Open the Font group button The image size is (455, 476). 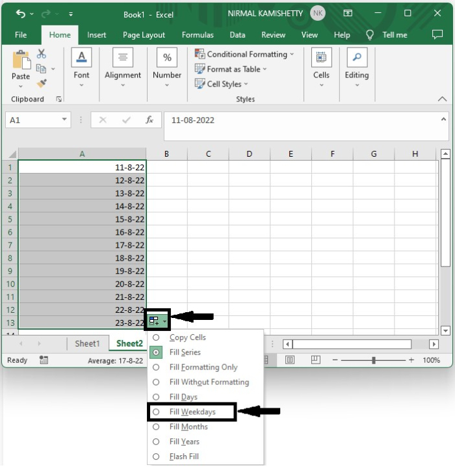[x=81, y=68]
